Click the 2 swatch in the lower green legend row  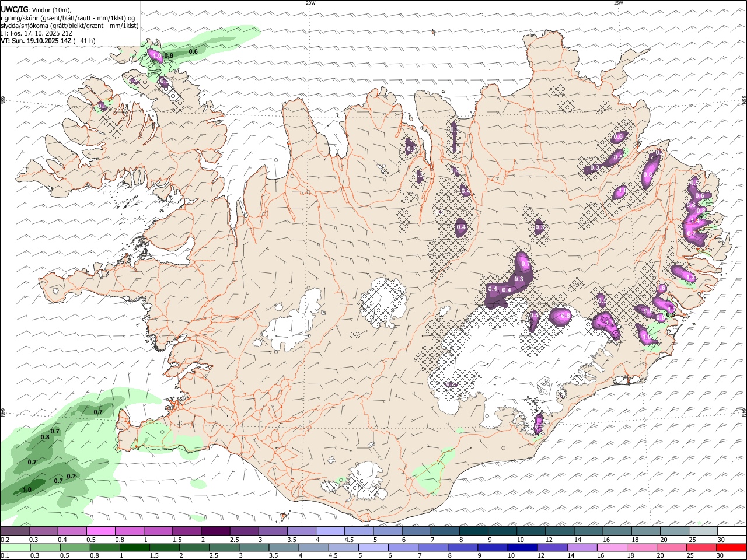194,548
